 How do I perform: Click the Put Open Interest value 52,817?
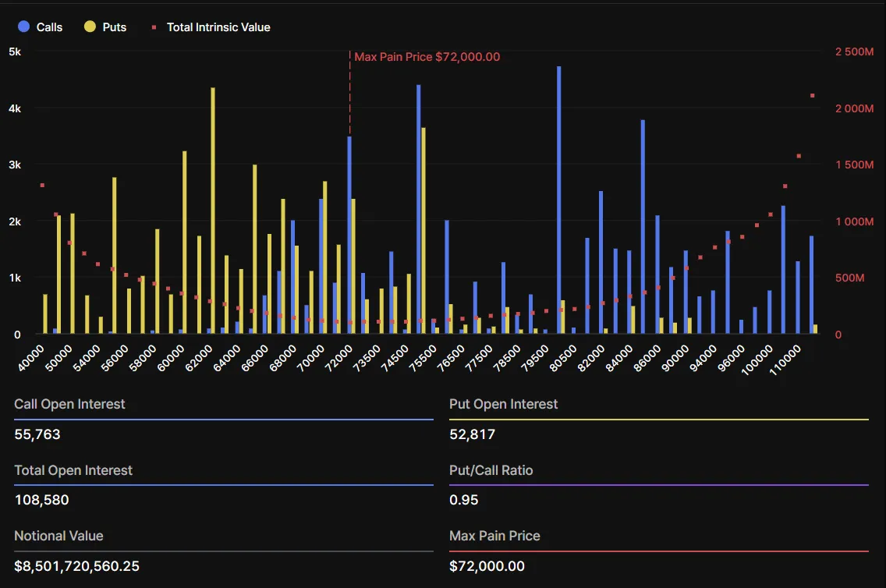472,434
